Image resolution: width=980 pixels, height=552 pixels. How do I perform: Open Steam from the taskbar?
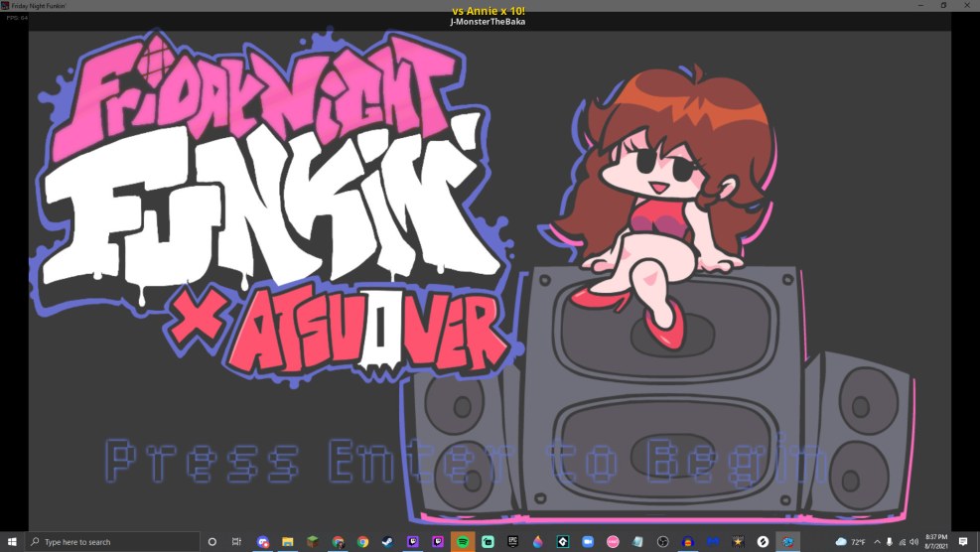[387, 542]
